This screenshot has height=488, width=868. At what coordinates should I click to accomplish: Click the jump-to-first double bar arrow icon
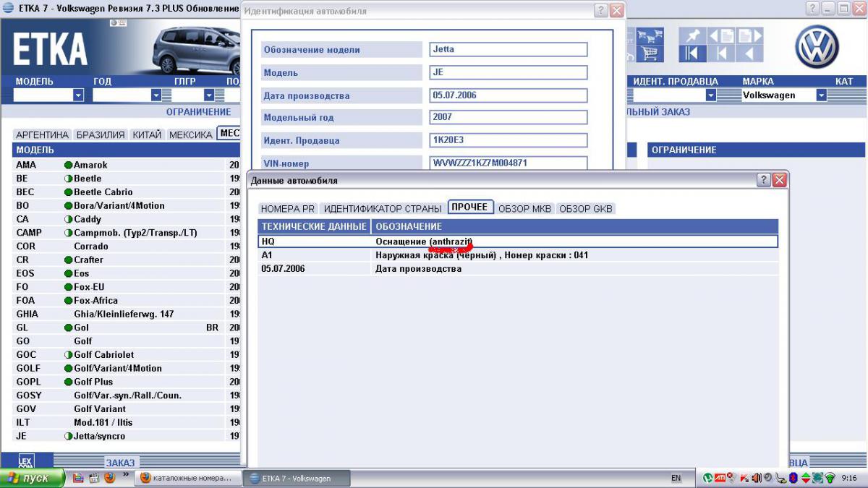point(693,53)
